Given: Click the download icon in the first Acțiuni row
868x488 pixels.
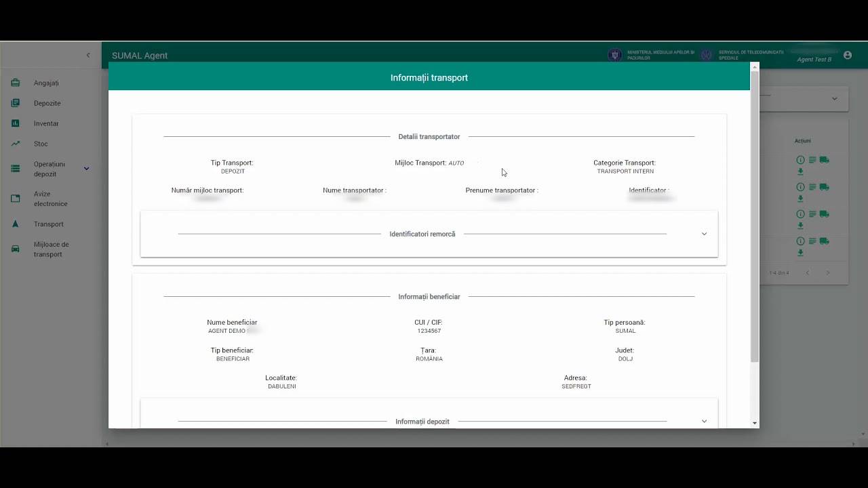Looking at the screenshot, I should tap(800, 171).
